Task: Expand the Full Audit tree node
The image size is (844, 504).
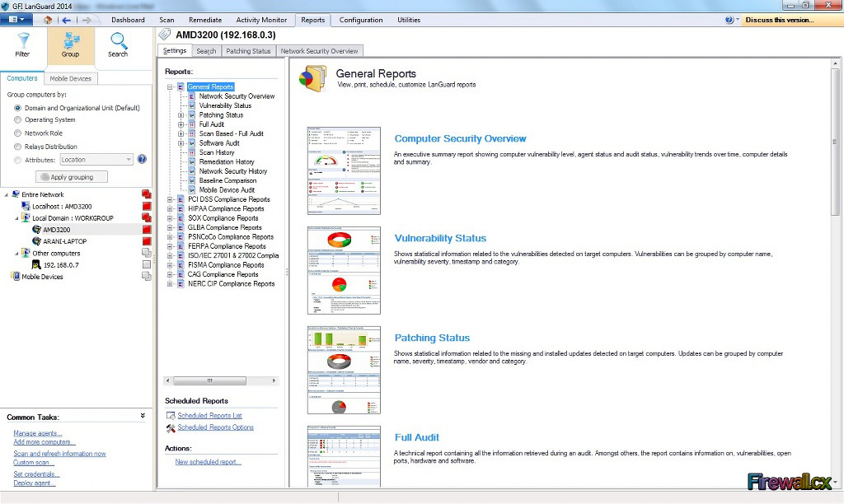Action: (x=181, y=124)
